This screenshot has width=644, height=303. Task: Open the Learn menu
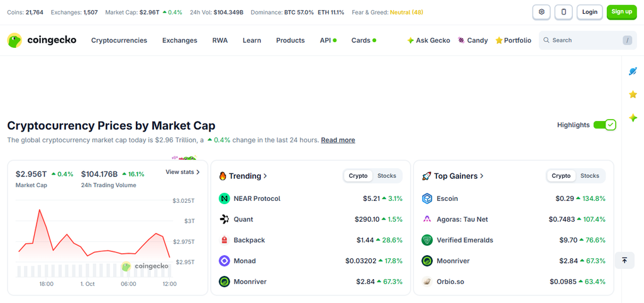pos(252,40)
